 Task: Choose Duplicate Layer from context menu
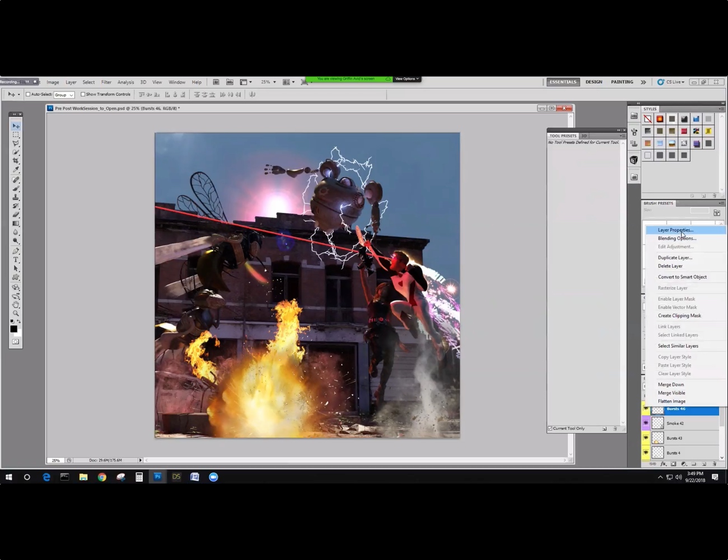coord(675,257)
